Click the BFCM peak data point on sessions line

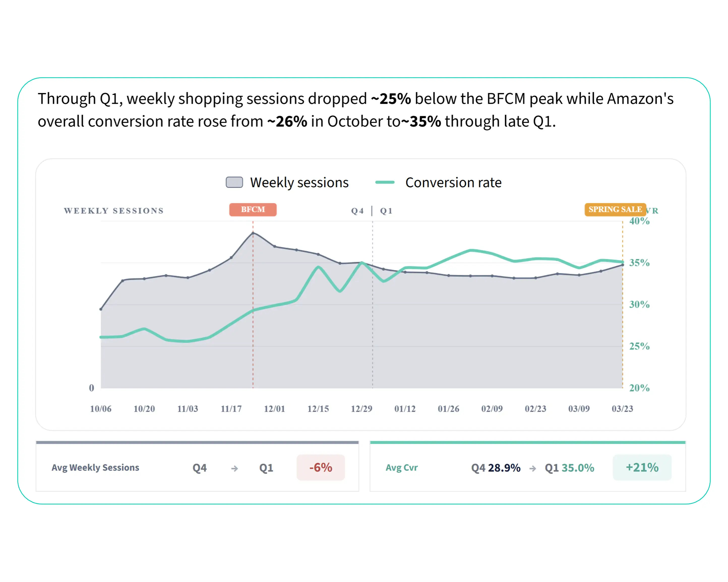click(253, 233)
